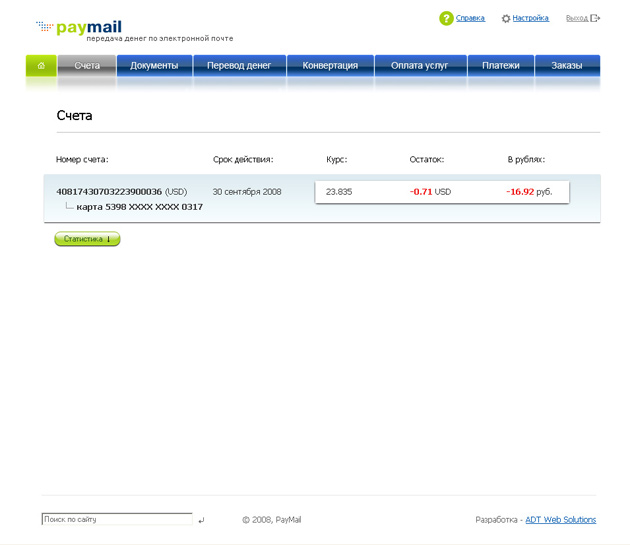
Task: Click the green question mark help icon
Action: pyautogui.click(x=446, y=18)
